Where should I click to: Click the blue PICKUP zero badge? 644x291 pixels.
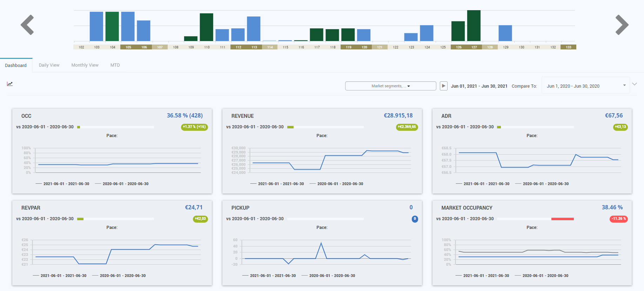(415, 219)
